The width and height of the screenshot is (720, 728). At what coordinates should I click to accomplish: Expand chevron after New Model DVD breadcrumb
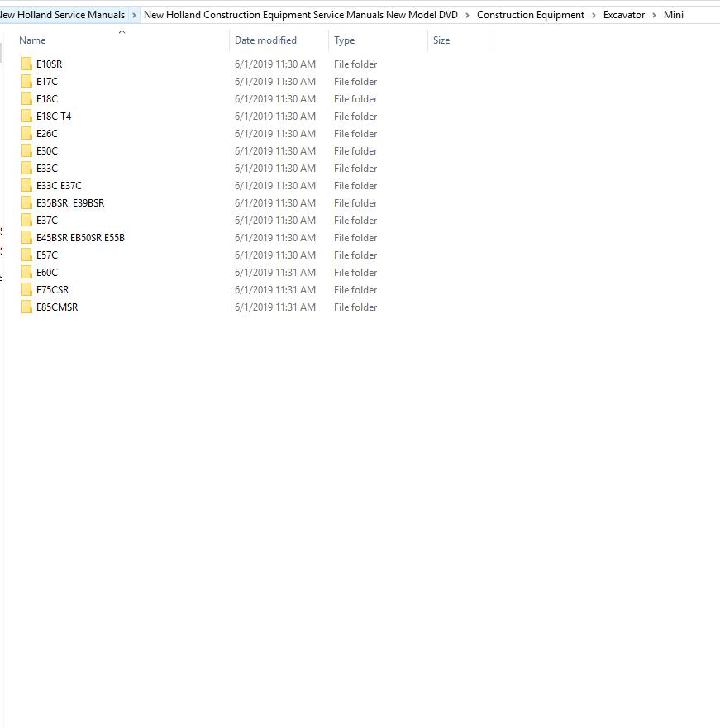(x=467, y=15)
